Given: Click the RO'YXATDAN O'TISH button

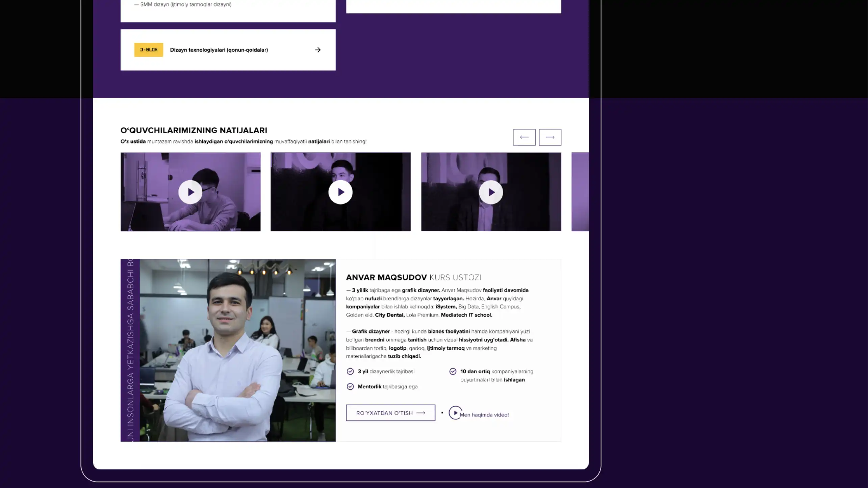Looking at the screenshot, I should [x=384, y=413].
